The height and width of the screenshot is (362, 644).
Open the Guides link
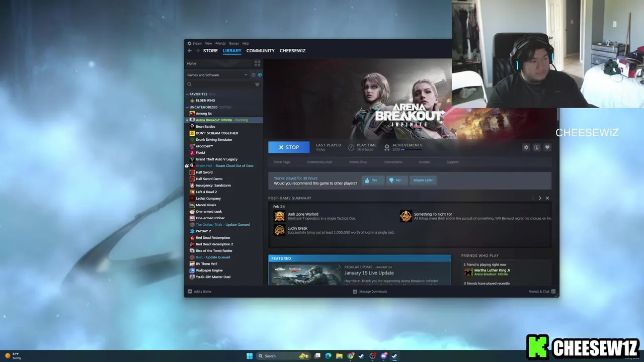click(424, 162)
